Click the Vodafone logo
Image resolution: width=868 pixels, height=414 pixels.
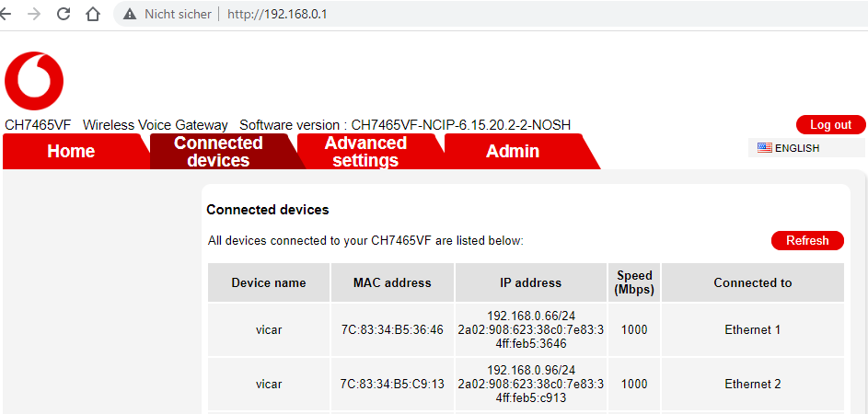[34, 81]
